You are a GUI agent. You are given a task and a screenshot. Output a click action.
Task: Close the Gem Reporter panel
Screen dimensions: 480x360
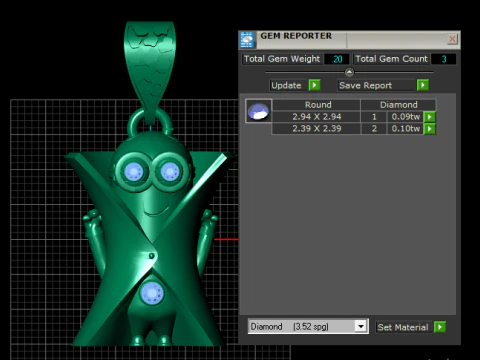(x=452, y=39)
